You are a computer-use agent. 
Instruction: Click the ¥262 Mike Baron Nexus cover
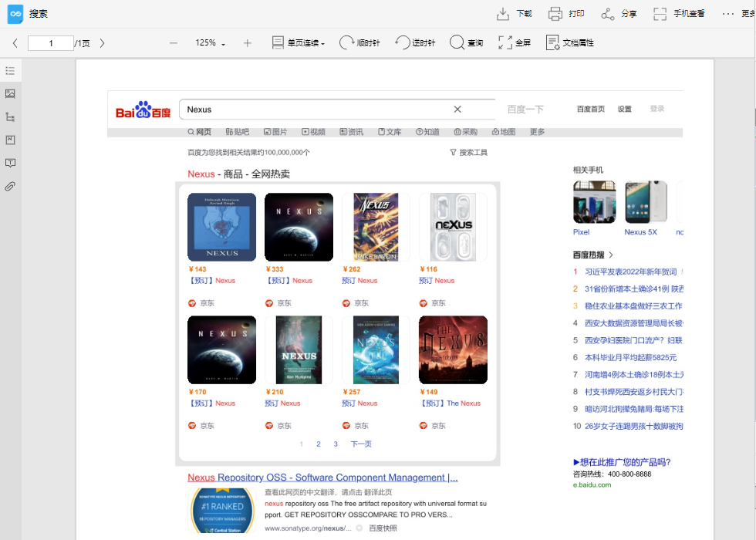coord(376,227)
